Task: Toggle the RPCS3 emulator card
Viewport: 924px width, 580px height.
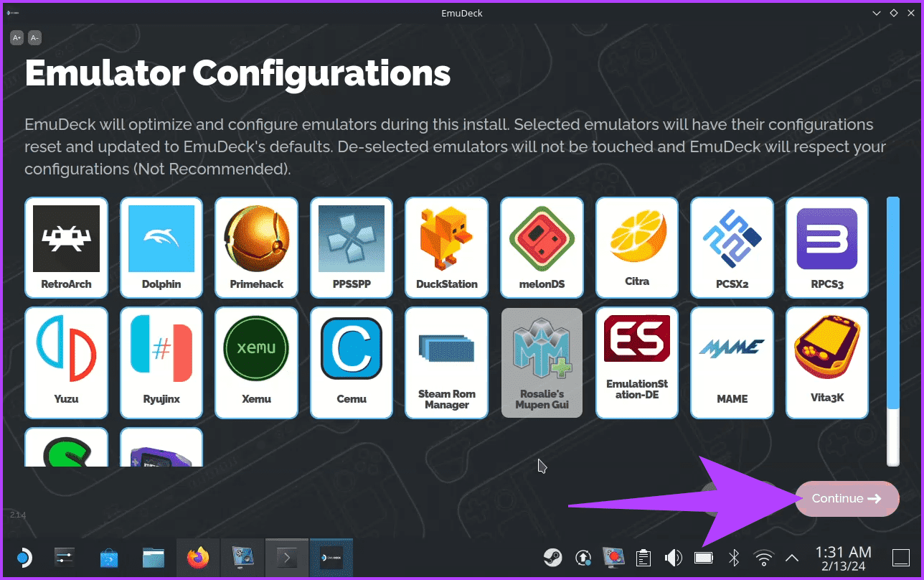Action: tap(827, 248)
